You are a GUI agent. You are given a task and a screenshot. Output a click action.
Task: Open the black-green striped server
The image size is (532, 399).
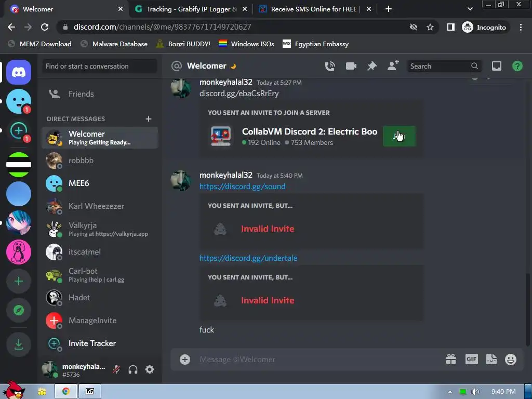(19, 165)
